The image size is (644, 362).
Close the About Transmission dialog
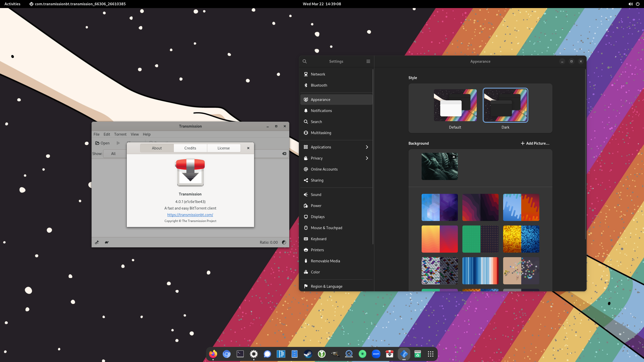pos(248,148)
